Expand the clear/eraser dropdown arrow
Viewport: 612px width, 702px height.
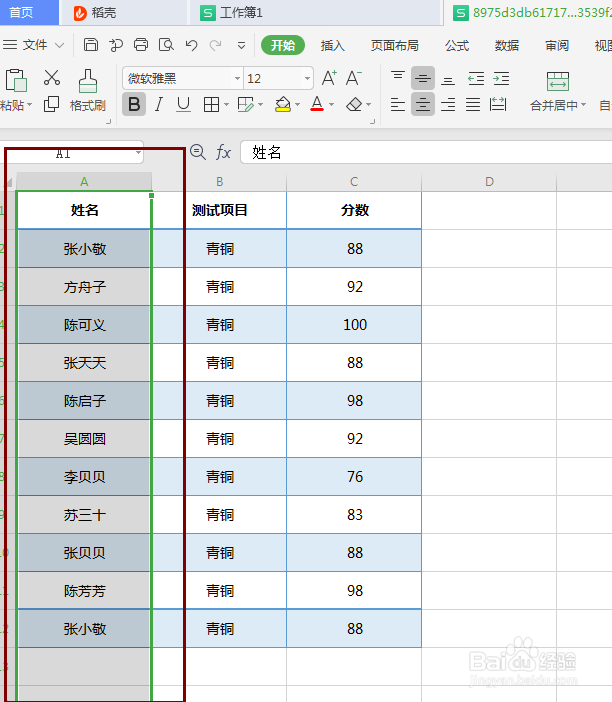coord(368,105)
